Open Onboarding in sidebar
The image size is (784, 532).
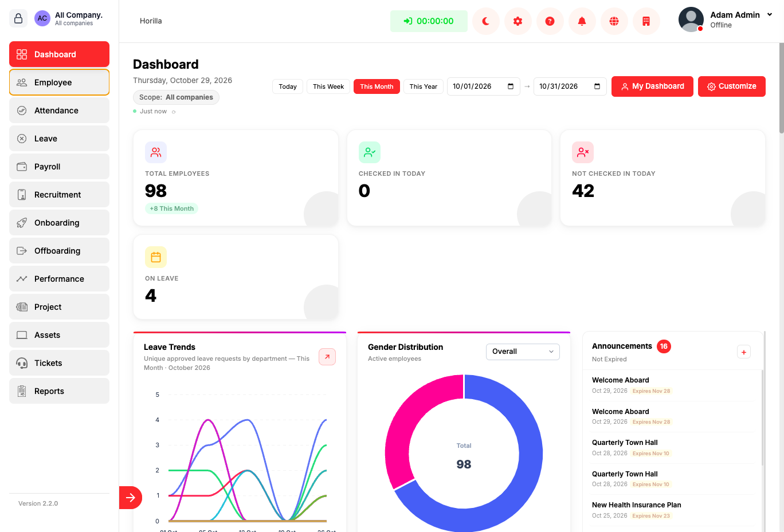tap(59, 223)
